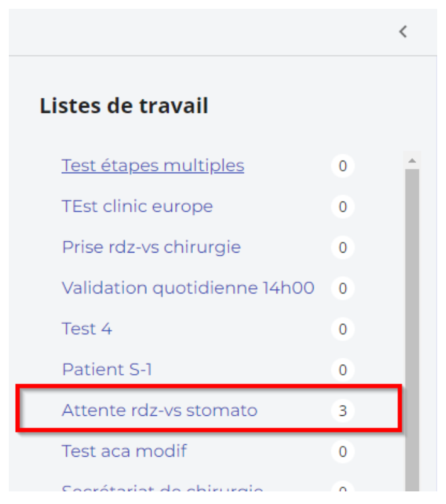Click the count badge for TEst clinic europe
This screenshot has height=504, width=446.
point(343,207)
